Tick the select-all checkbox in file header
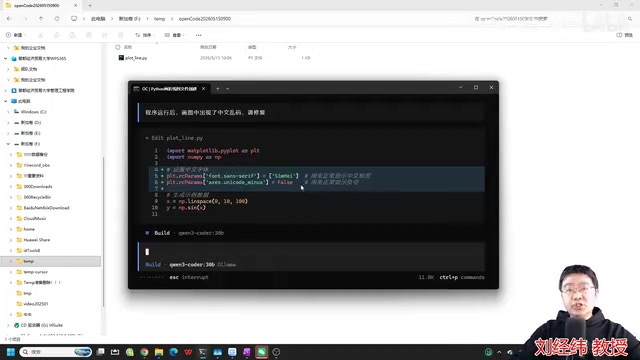640x360 pixels. point(118,47)
